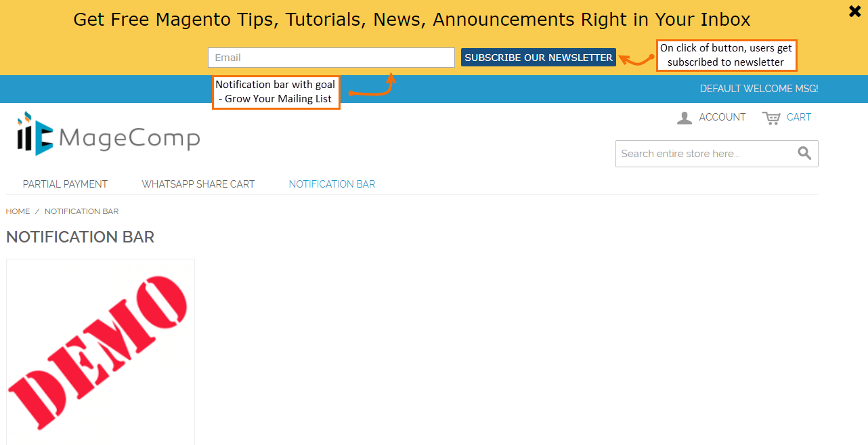The height and width of the screenshot is (445, 868).
Task: Click the shopping cart icon
Action: tap(772, 117)
